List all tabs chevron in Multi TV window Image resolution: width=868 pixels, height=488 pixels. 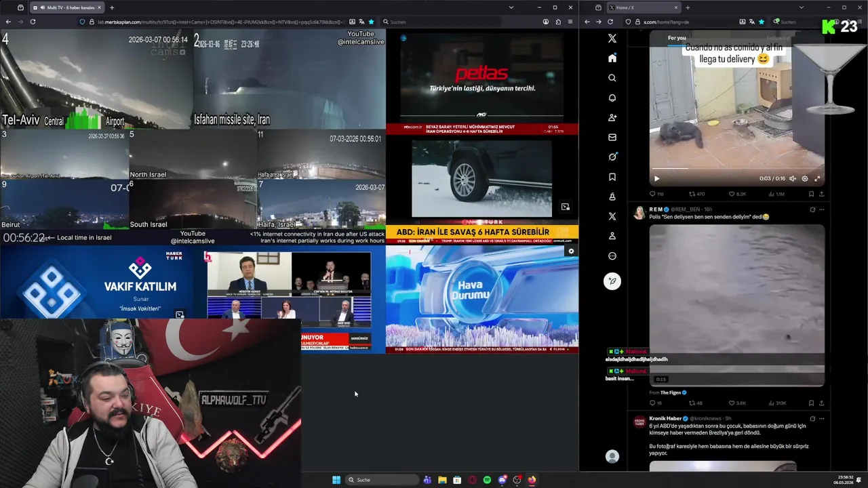[511, 7]
